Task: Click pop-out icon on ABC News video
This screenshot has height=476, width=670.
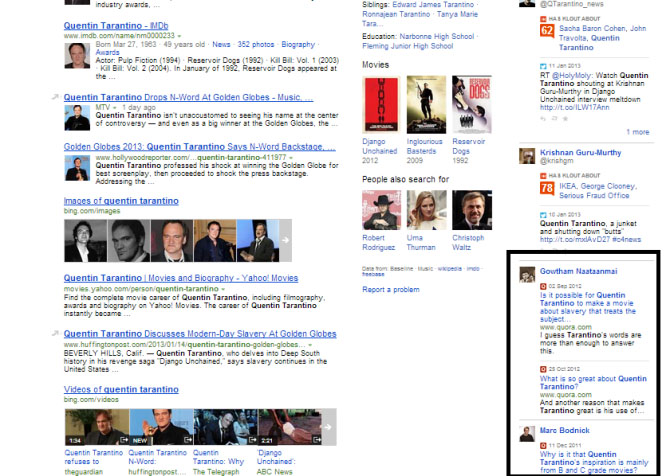Action: (x=317, y=440)
